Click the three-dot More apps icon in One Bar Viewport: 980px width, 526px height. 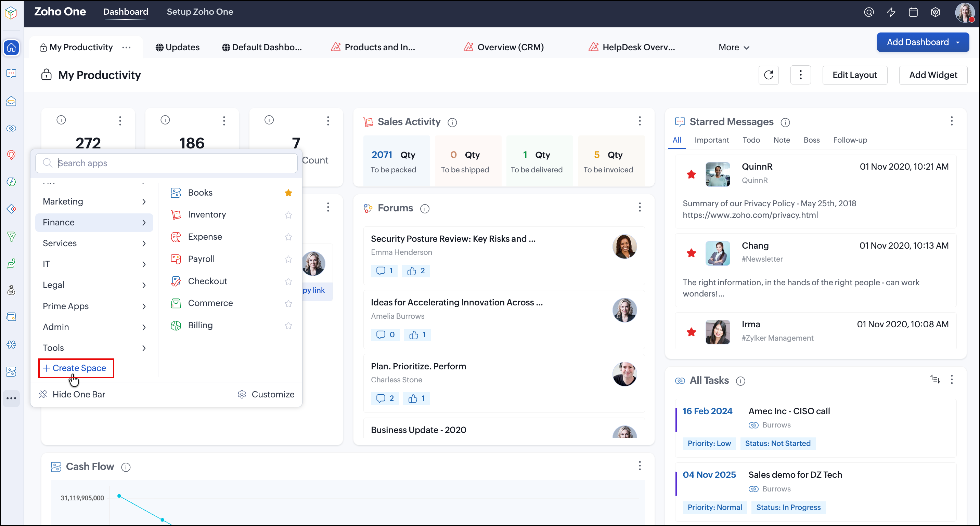coord(11,398)
